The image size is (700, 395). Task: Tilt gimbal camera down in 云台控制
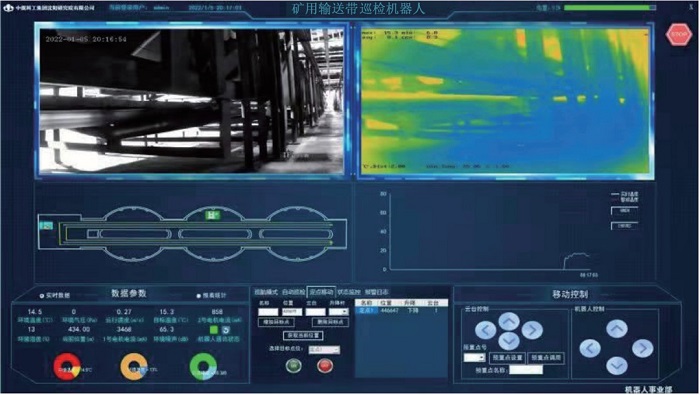point(509,341)
